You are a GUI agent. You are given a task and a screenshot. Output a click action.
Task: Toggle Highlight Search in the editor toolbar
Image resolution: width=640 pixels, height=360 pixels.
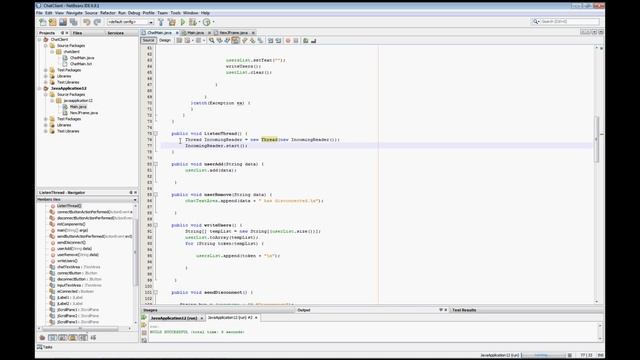click(236, 40)
